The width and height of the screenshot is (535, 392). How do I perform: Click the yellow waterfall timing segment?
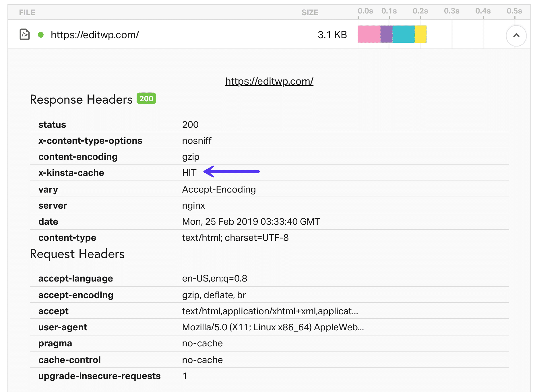[421, 34]
